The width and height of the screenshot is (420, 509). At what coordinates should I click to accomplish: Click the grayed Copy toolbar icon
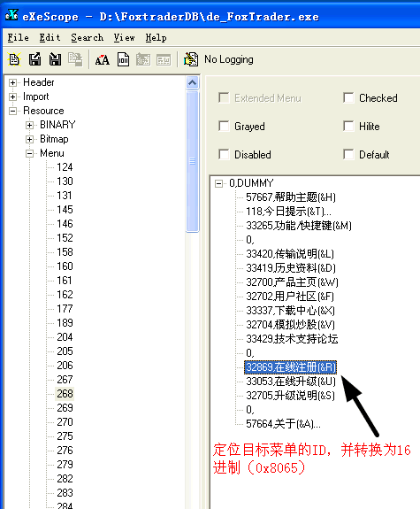click(75, 59)
